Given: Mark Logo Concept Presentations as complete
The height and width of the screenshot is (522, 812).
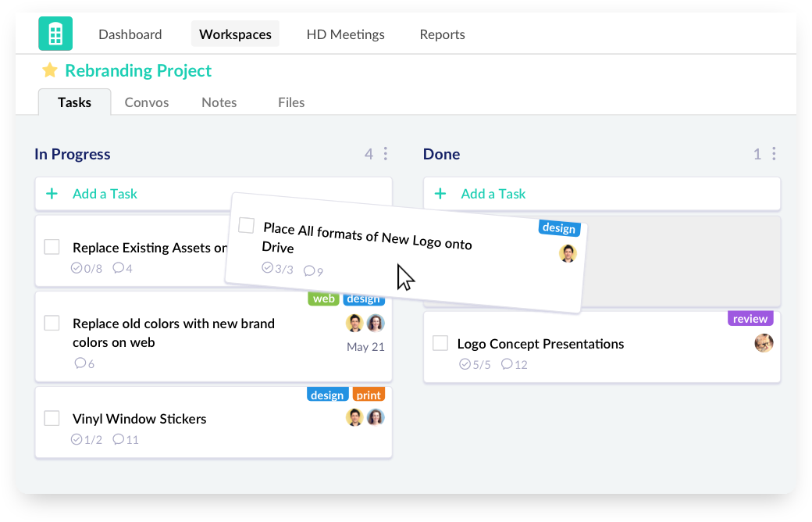Looking at the screenshot, I should [x=440, y=342].
